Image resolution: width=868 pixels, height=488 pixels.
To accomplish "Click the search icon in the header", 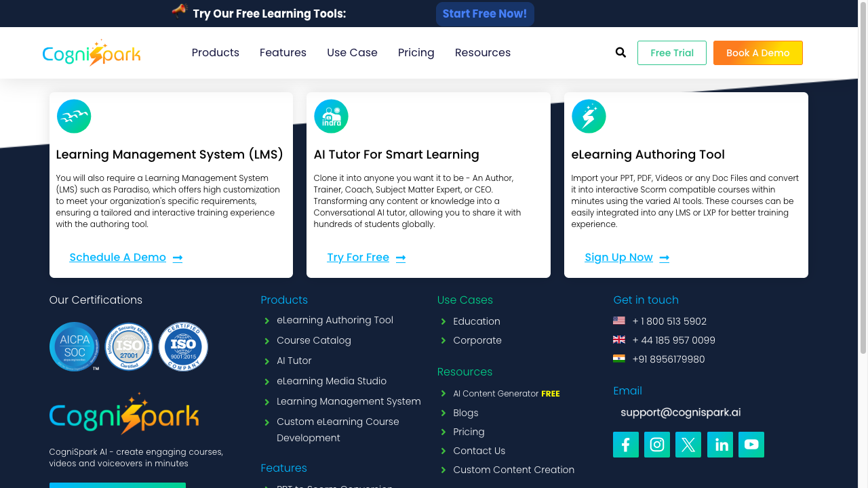I will tap(620, 52).
